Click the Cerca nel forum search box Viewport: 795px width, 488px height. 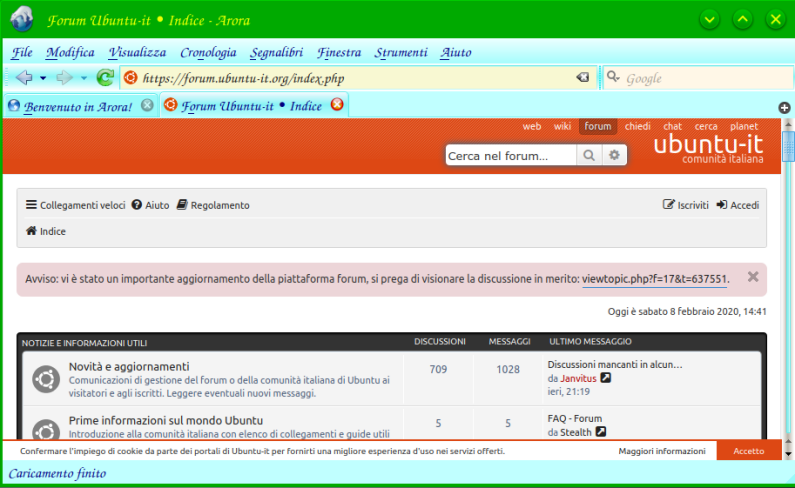pos(511,155)
